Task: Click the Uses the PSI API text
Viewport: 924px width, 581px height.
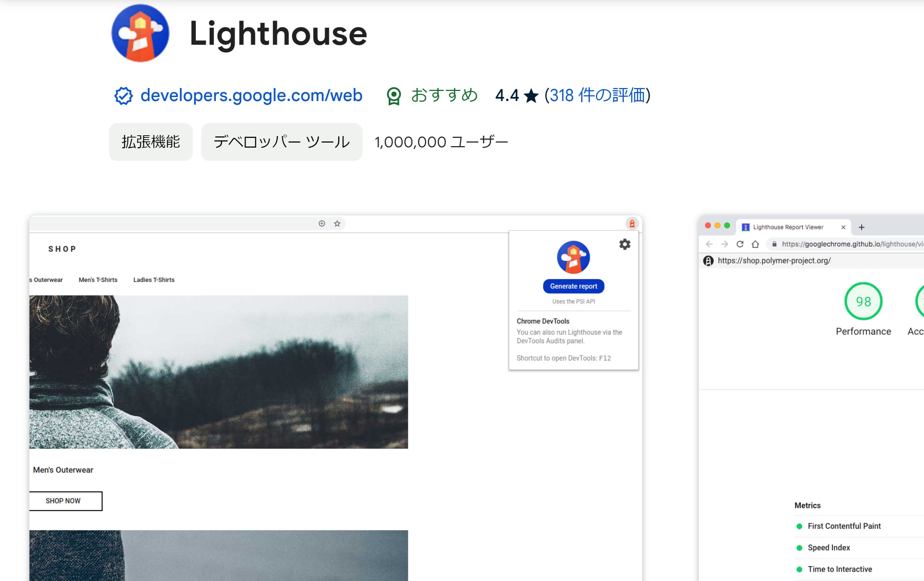Action: tap(573, 302)
